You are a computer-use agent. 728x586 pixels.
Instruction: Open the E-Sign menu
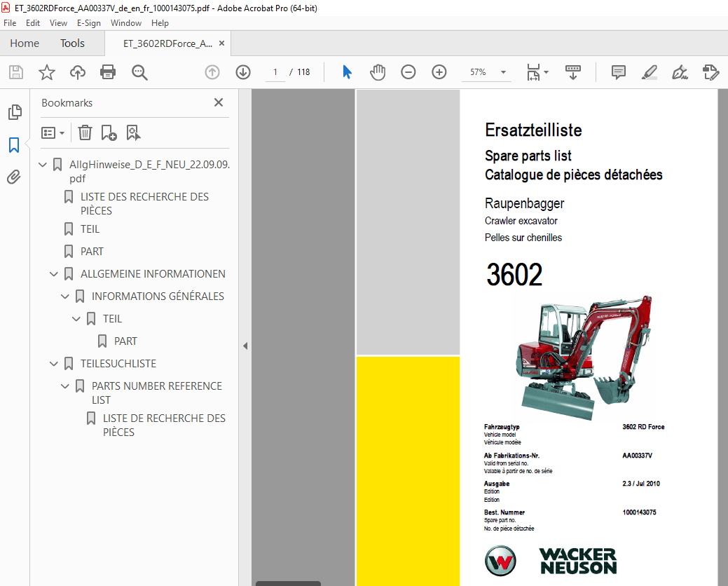coord(89,22)
